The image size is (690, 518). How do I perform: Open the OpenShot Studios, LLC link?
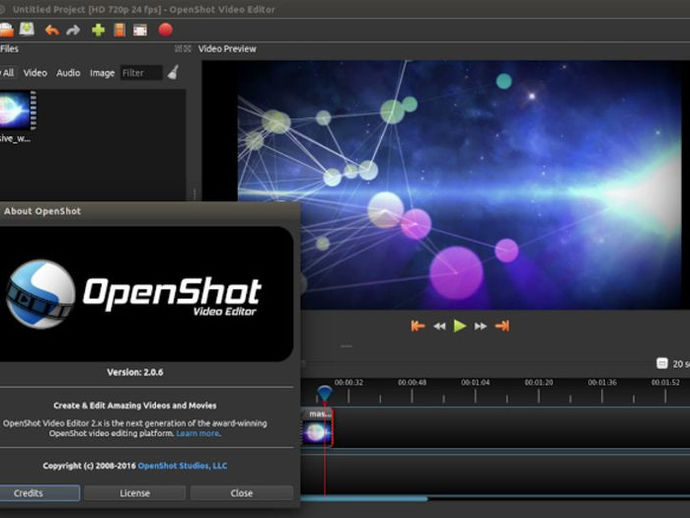tap(183, 466)
